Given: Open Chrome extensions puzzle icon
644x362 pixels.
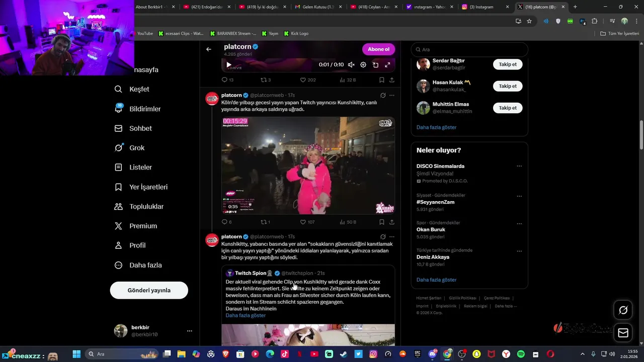Looking at the screenshot, I should [595, 21].
